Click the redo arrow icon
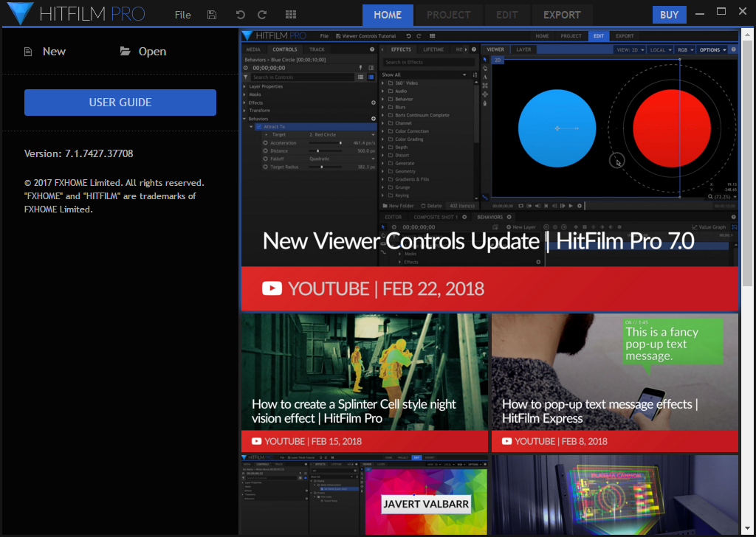The height and width of the screenshot is (537, 756). (x=262, y=15)
